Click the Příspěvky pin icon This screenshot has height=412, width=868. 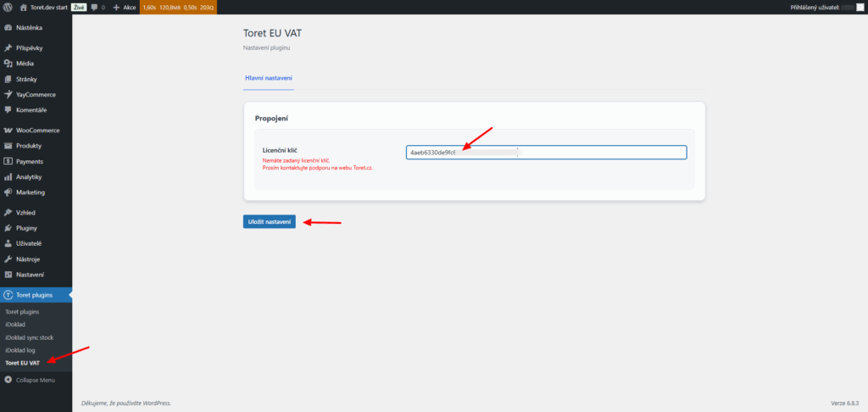[8, 48]
